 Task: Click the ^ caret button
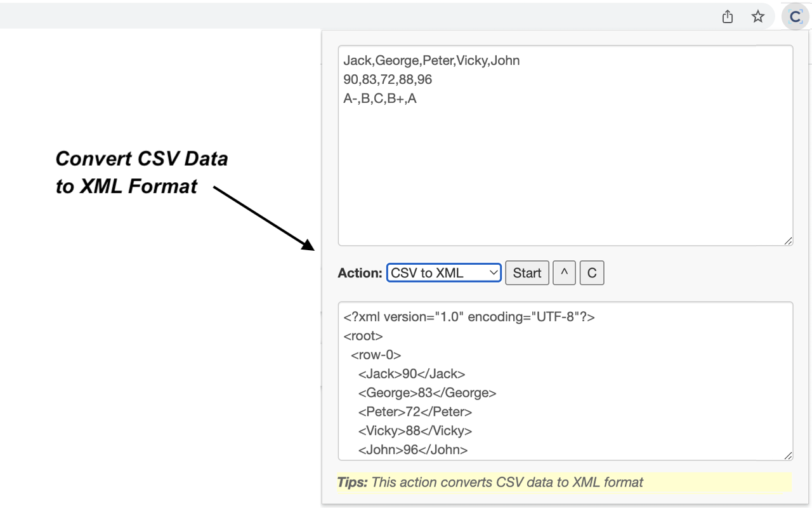point(564,273)
